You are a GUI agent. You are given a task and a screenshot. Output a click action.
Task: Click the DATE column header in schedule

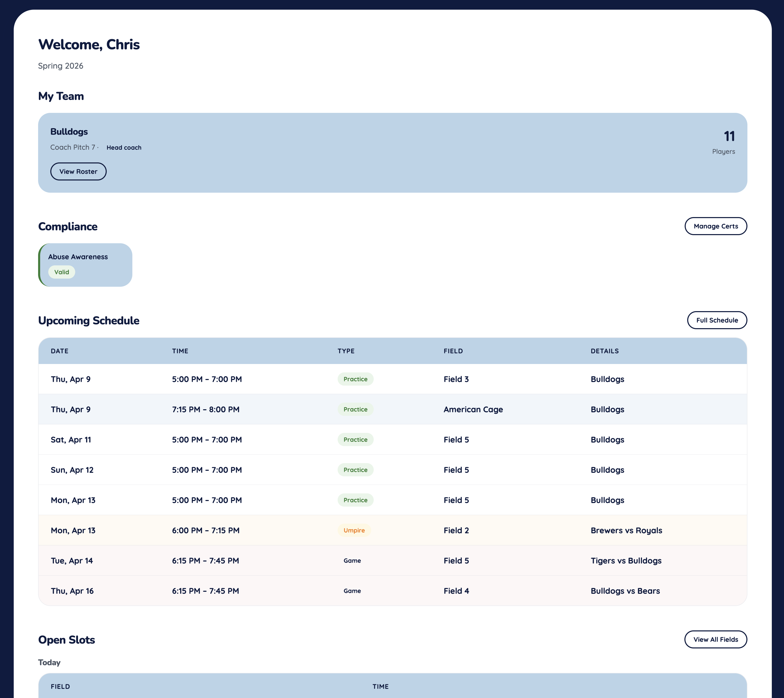pos(60,351)
